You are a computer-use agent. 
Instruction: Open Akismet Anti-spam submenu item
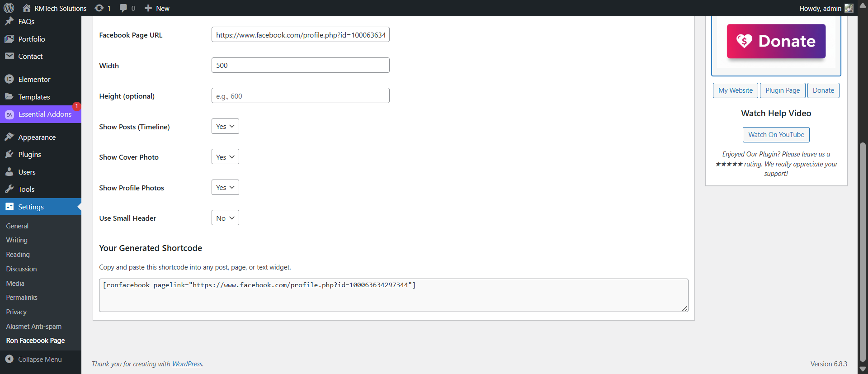(x=34, y=327)
